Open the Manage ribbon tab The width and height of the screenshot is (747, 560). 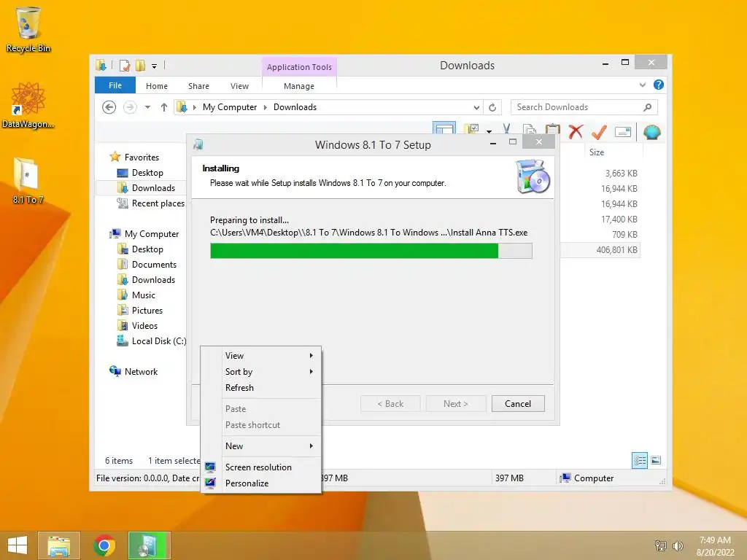point(298,86)
